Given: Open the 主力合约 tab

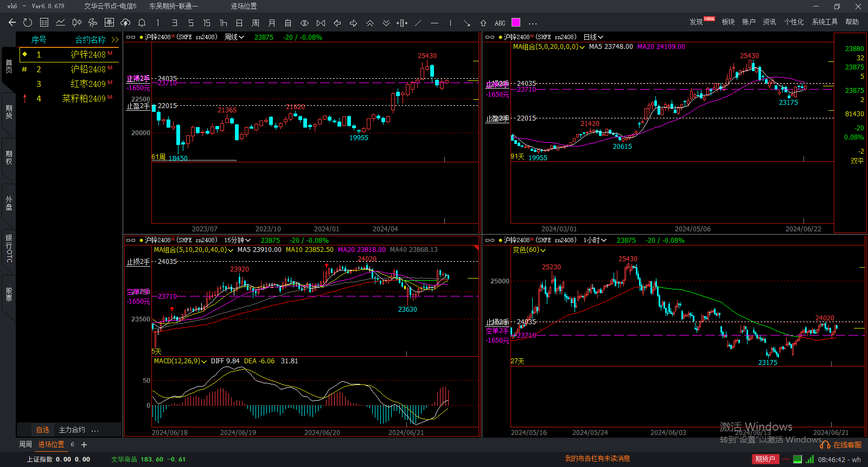Looking at the screenshot, I should tap(72, 430).
